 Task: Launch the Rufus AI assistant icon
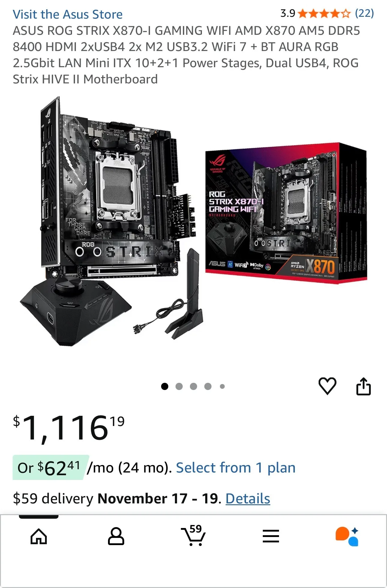[x=347, y=536]
